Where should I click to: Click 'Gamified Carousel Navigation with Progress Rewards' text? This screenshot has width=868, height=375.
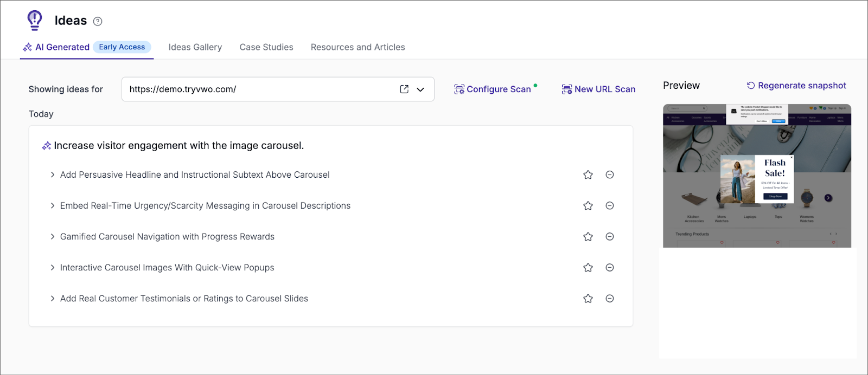coord(167,236)
